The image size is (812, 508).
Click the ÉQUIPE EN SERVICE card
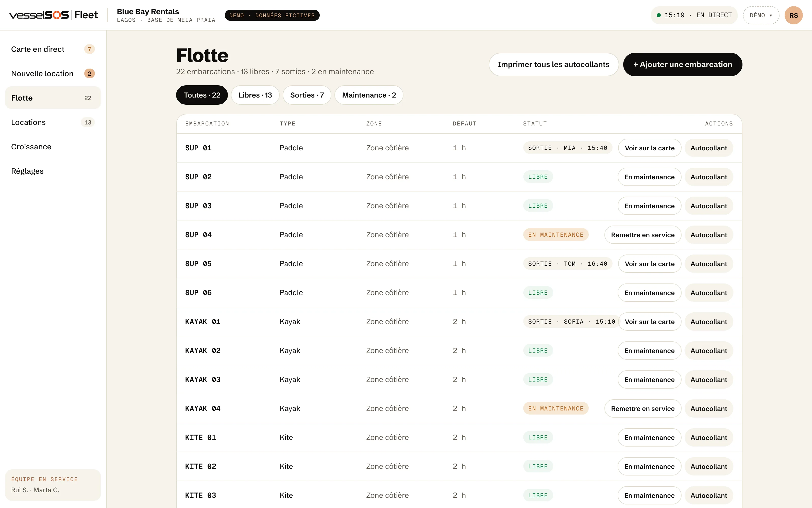(x=53, y=485)
